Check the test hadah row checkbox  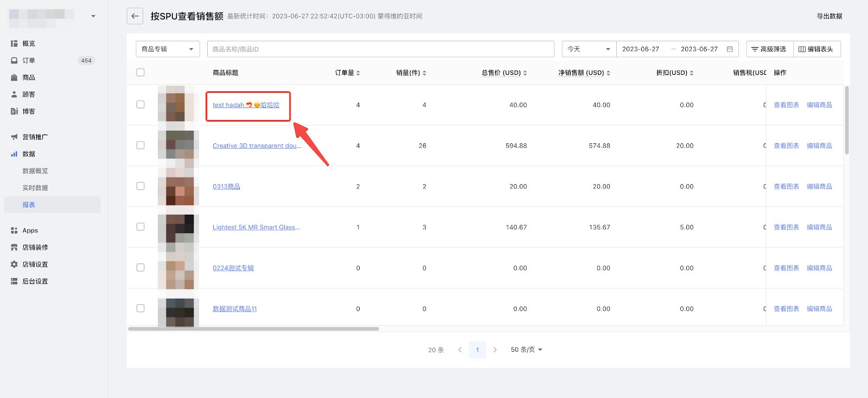[141, 104]
